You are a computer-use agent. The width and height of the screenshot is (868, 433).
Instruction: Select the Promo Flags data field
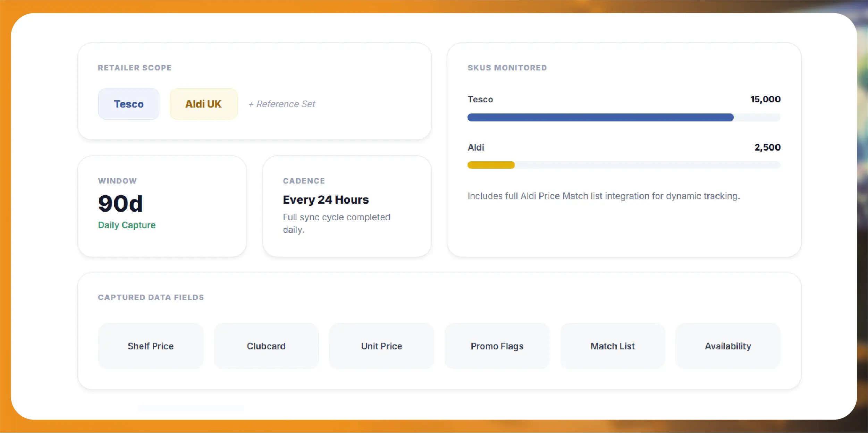(497, 346)
